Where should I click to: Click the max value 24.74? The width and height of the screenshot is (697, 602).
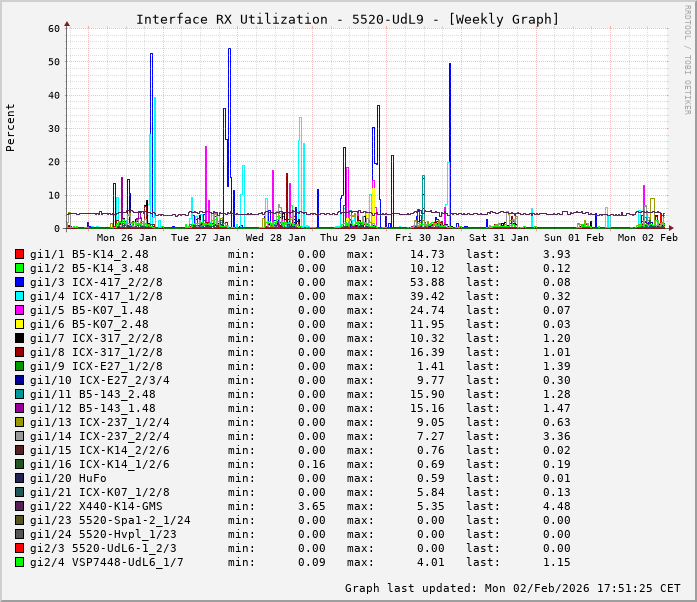427,310
